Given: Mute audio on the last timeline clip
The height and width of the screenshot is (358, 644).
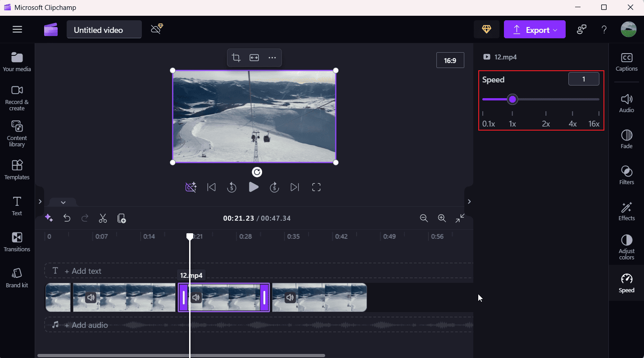Looking at the screenshot, I should point(290,297).
